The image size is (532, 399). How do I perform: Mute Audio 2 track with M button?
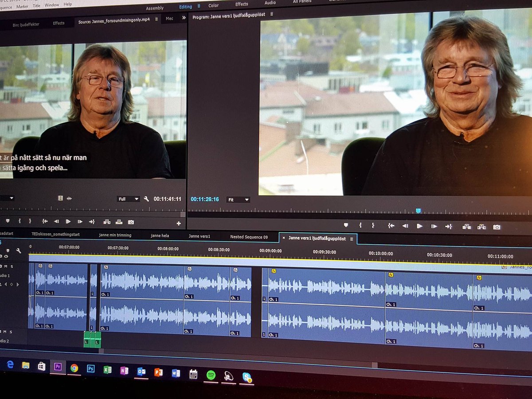[5, 331]
